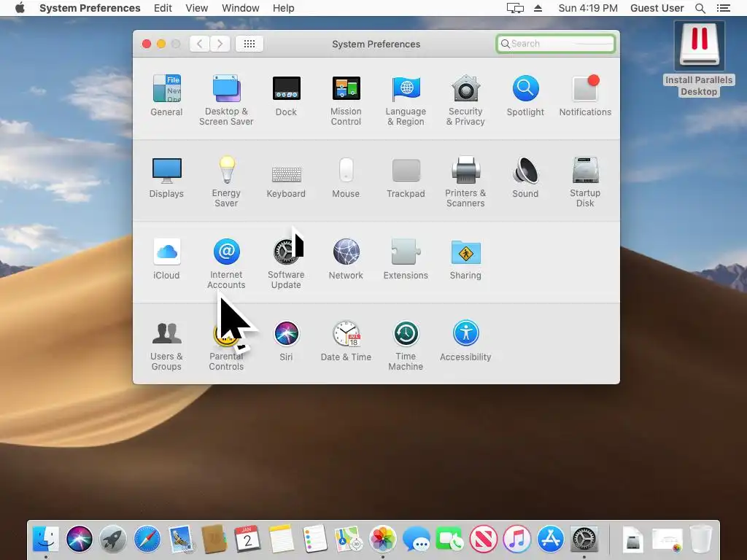The height and width of the screenshot is (560, 747).
Task: Open the Help menu
Action: 284,8
